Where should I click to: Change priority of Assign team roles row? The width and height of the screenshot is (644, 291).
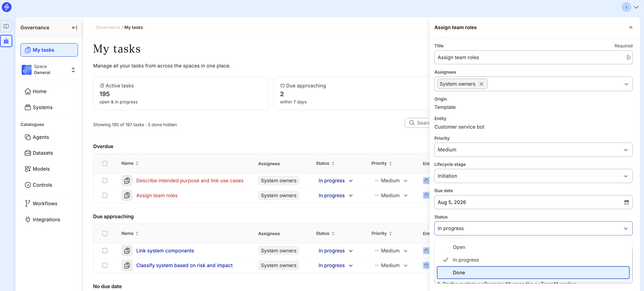(391, 195)
